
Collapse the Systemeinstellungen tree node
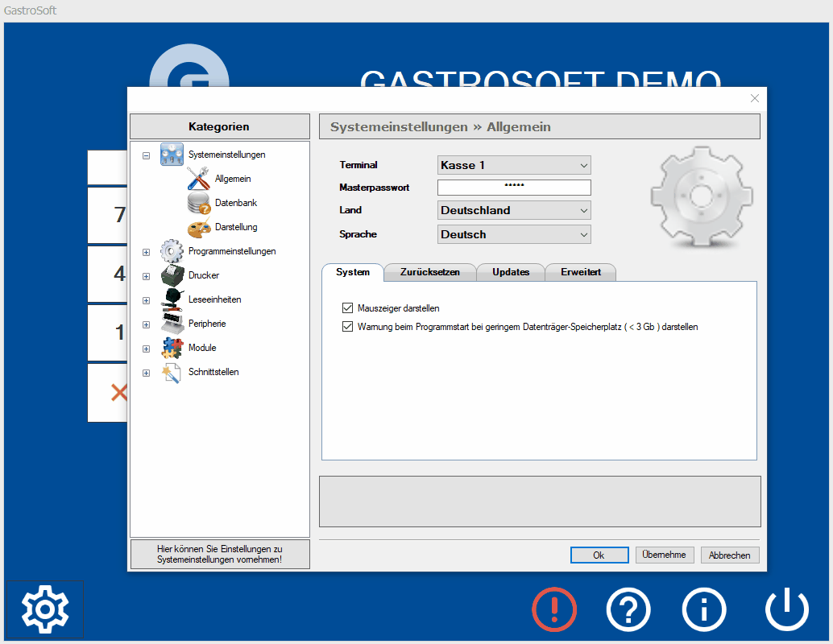point(146,155)
